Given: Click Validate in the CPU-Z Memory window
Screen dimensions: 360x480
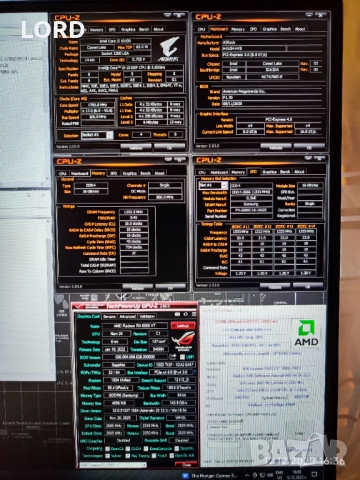Looking at the screenshot, I should tap(138, 287).
